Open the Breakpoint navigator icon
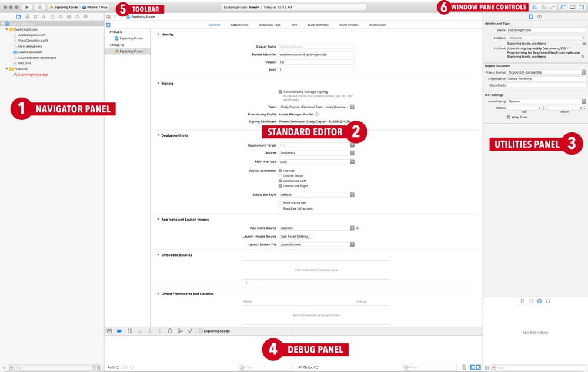The image size is (588, 372). coord(77,16)
